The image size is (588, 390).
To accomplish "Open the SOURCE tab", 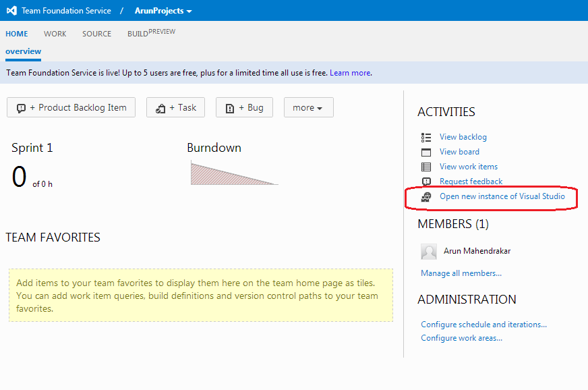I will [96, 34].
